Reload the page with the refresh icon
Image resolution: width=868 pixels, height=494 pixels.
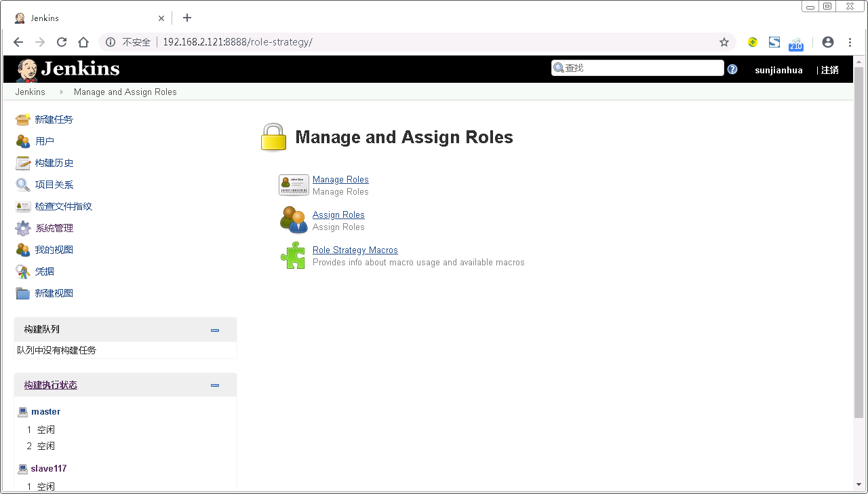click(62, 42)
